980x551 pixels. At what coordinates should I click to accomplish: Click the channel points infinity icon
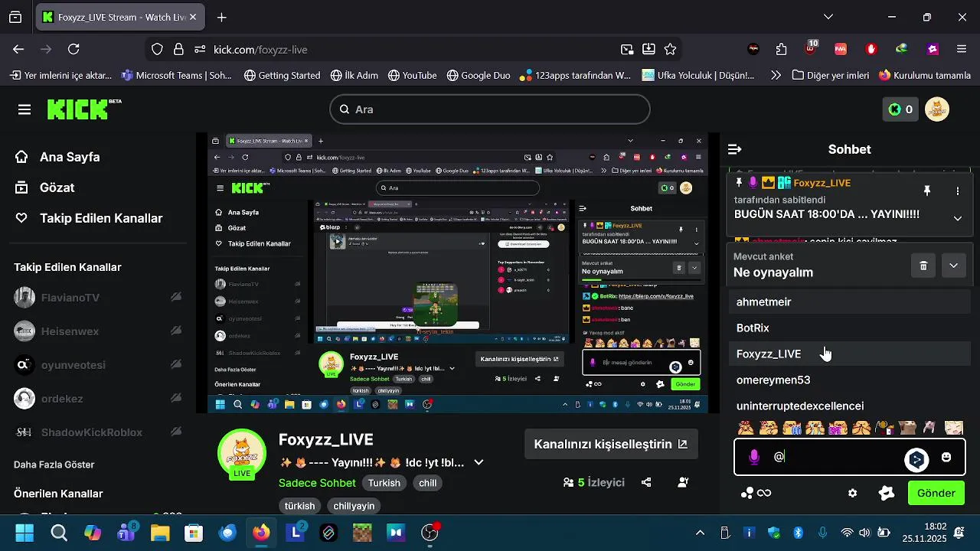coord(756,494)
